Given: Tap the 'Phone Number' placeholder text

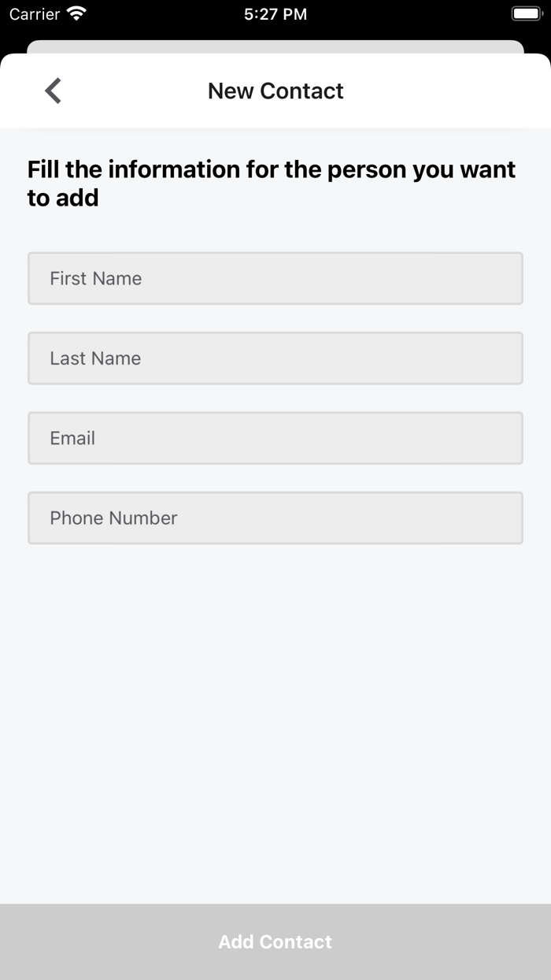Looking at the screenshot, I should point(113,518).
